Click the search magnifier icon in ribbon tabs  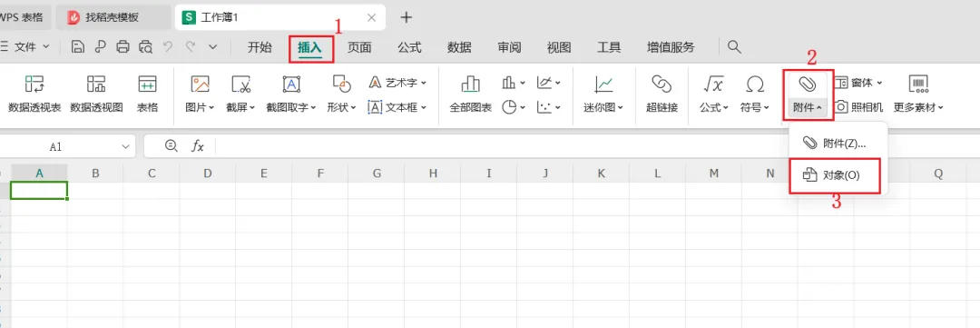pyautogui.click(x=735, y=47)
